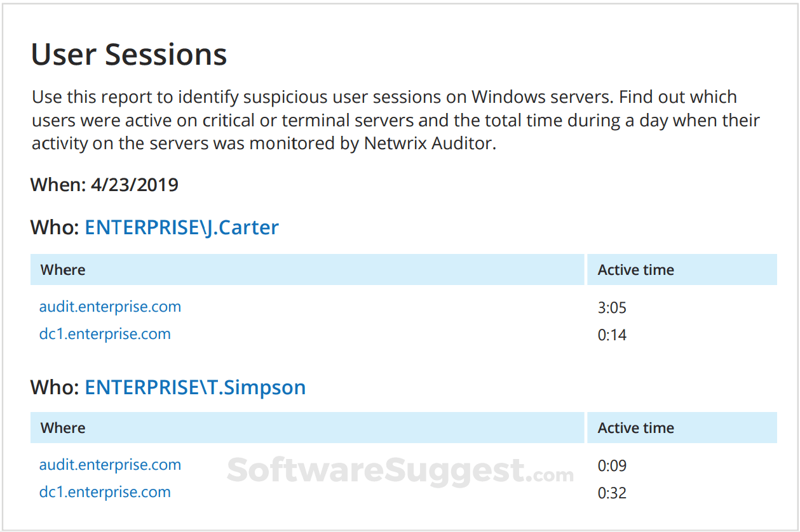Image resolution: width=800 pixels, height=532 pixels.
Task: Click audit.enterprise.com under T.Simpson
Action: pos(110,465)
